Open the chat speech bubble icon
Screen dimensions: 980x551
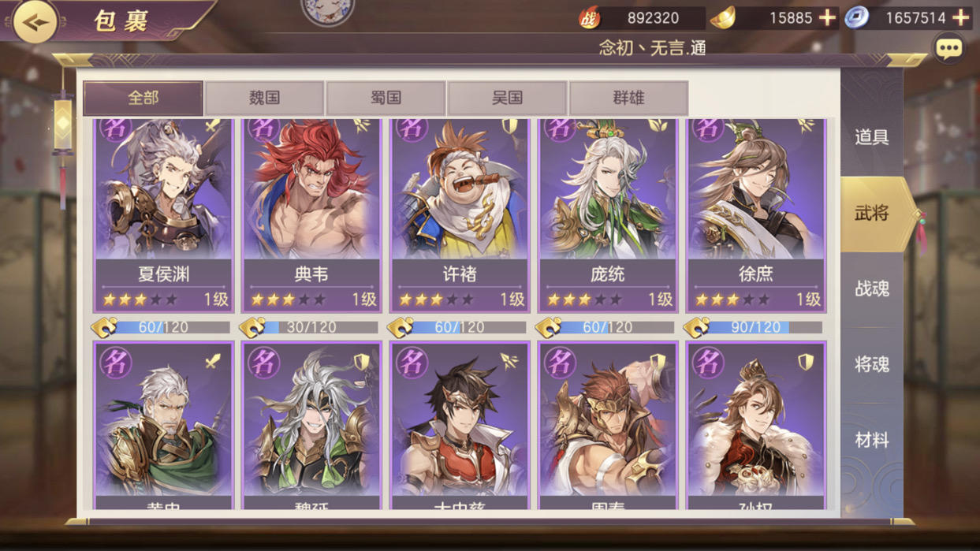tap(948, 49)
